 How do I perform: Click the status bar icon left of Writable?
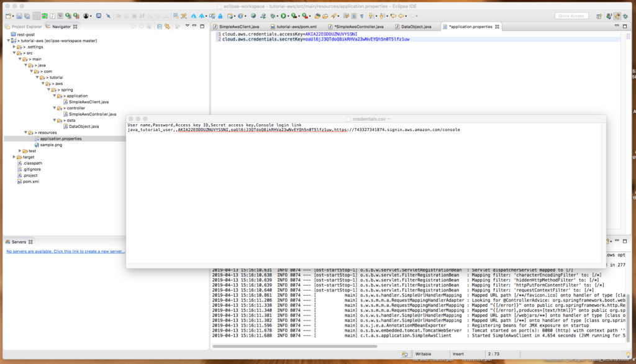point(404,354)
